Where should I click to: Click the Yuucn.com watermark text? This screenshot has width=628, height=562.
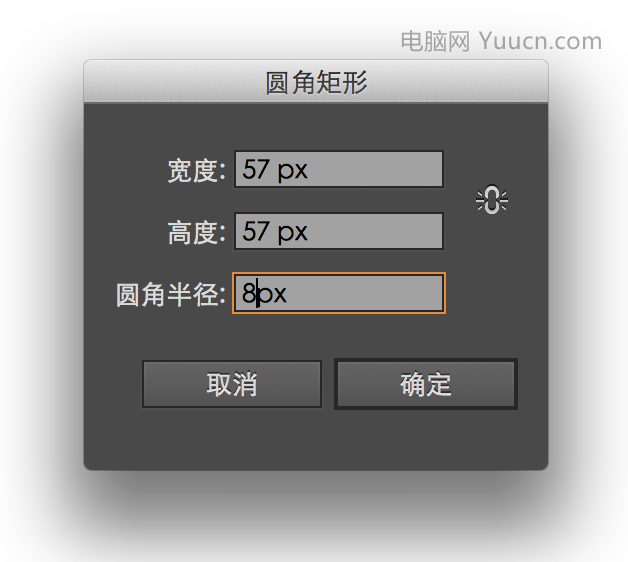point(540,41)
